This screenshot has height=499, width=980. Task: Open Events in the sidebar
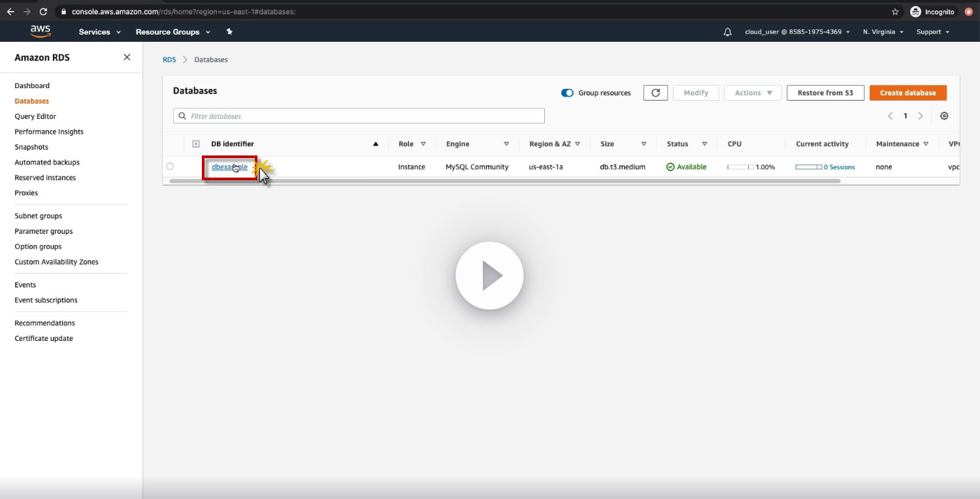tap(25, 285)
